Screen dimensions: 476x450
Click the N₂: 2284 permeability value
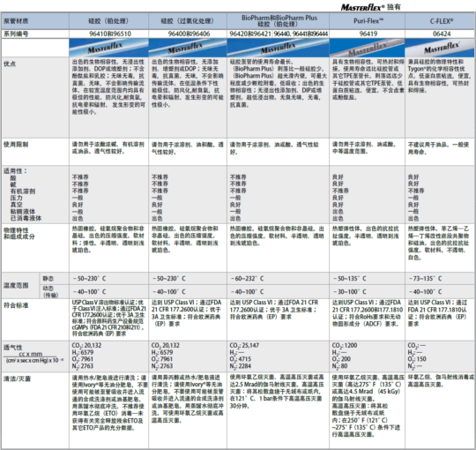point(241,366)
